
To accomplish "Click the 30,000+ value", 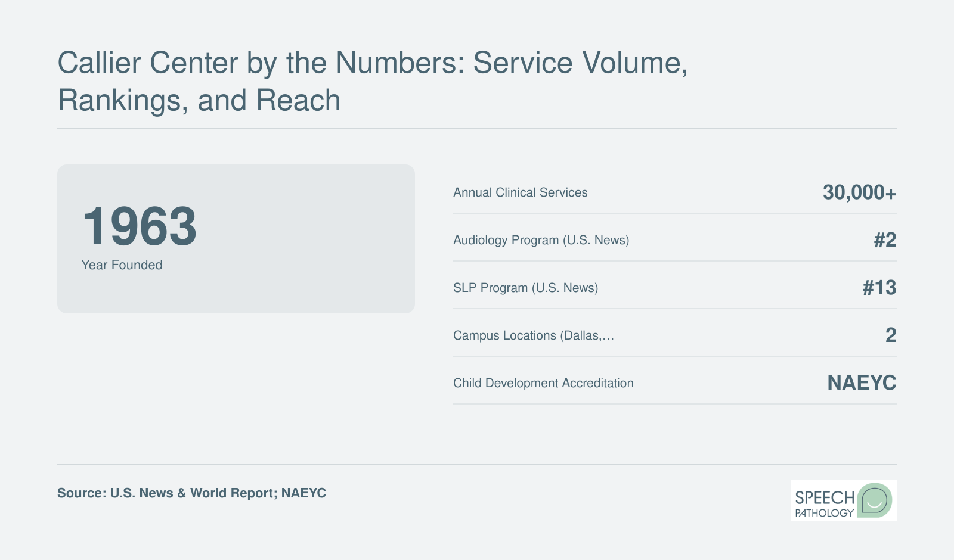I will point(859,192).
